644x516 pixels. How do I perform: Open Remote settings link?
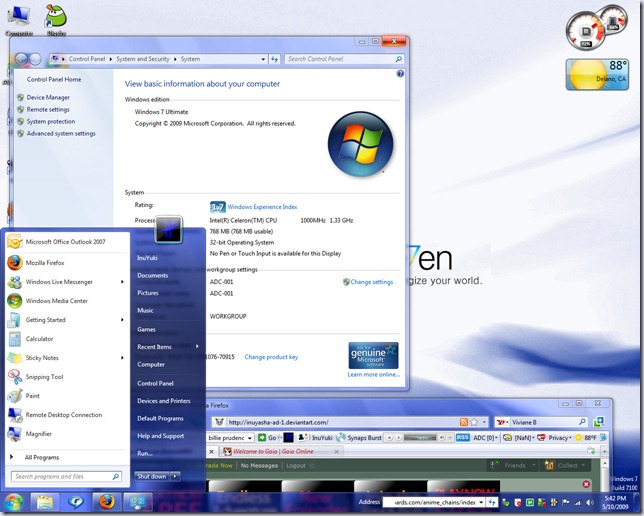coord(48,109)
